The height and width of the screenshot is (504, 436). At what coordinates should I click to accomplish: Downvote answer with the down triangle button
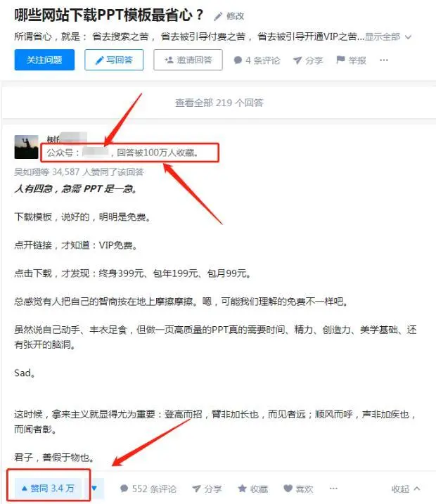point(94,489)
